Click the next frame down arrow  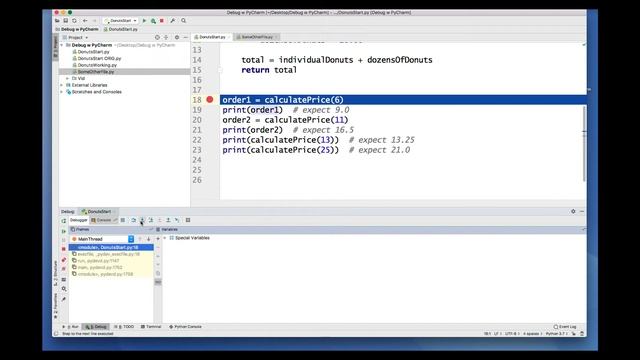tap(149, 239)
